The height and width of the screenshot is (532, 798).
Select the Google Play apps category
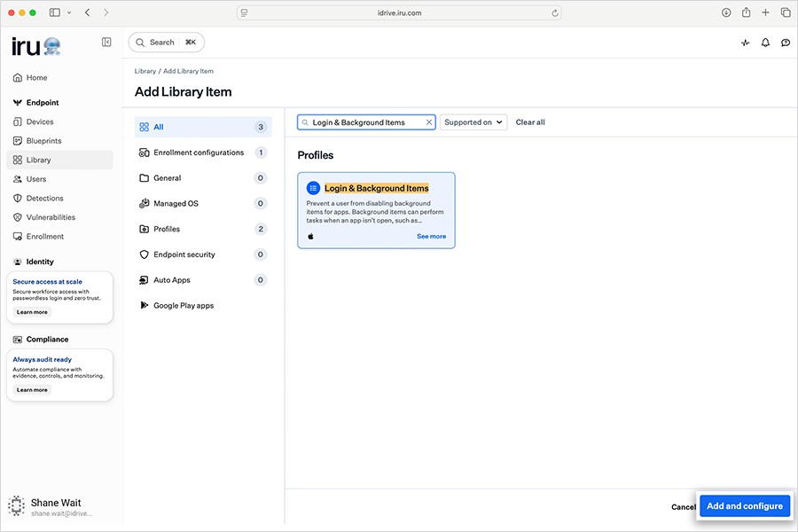203,305
